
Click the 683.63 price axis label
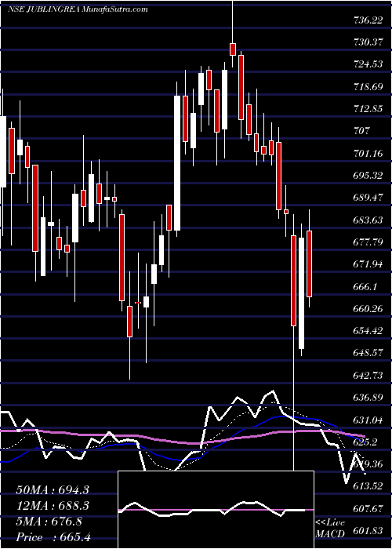[x=368, y=220]
